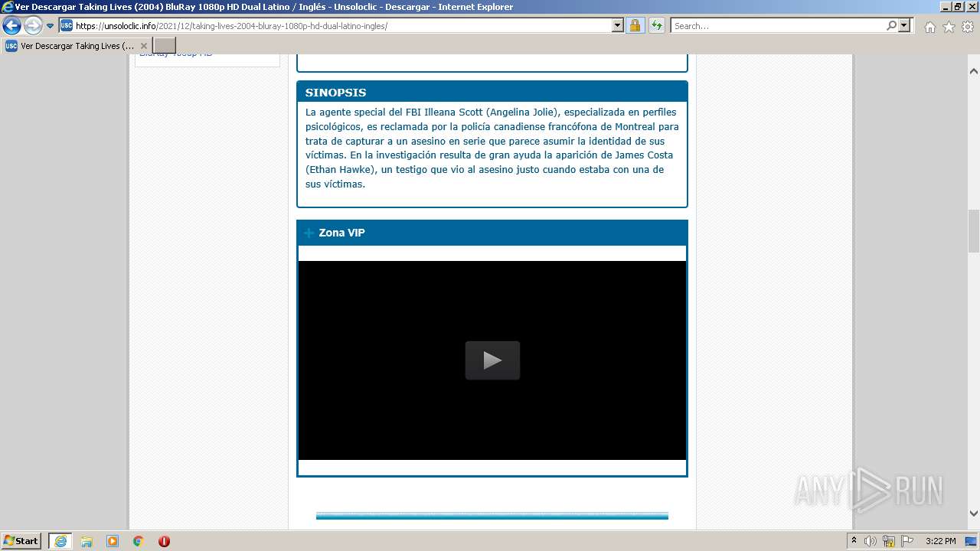Go back with the browser Back button
The height and width of the screenshot is (551, 980).
(11, 26)
